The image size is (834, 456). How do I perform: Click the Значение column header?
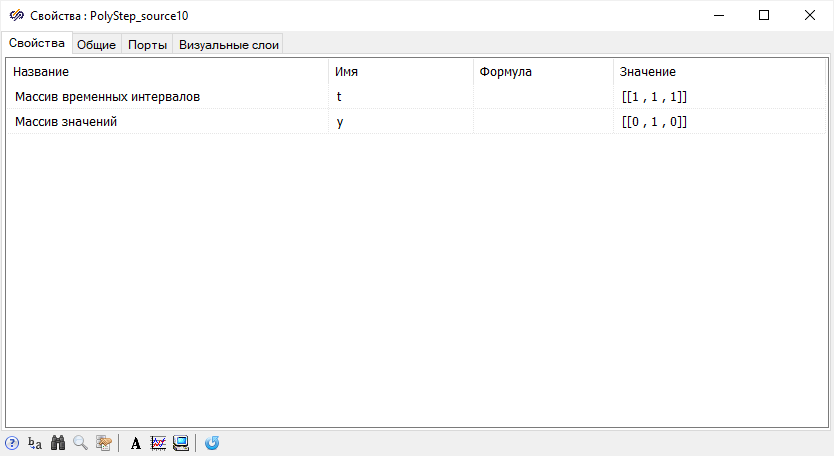[x=648, y=72]
